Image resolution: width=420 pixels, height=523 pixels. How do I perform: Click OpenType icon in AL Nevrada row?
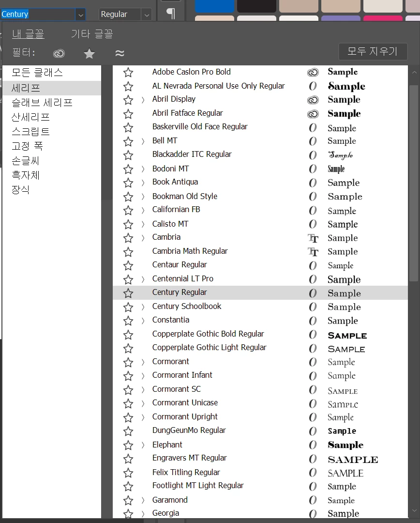[313, 86]
